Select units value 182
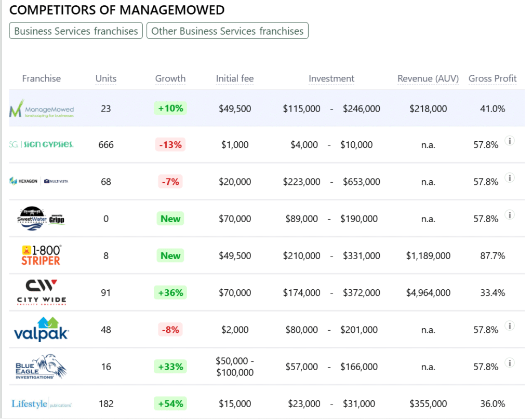The image size is (532, 419). [106, 404]
